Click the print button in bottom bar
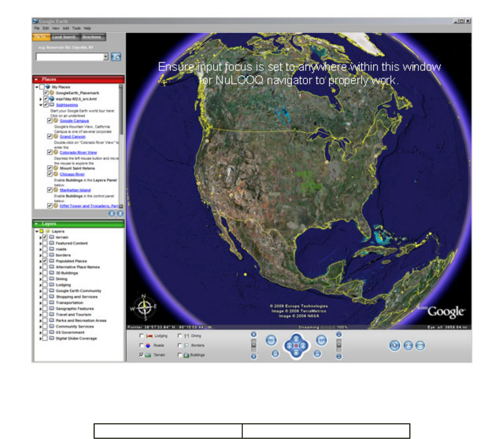This screenshot has height=439, width=504. pyautogui.click(x=408, y=346)
